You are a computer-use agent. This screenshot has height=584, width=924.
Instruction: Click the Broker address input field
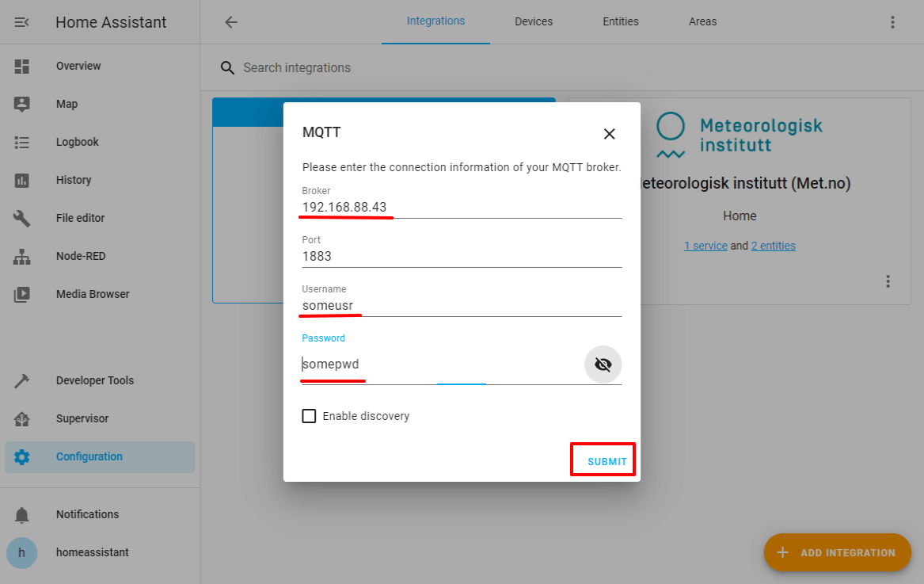coord(461,208)
